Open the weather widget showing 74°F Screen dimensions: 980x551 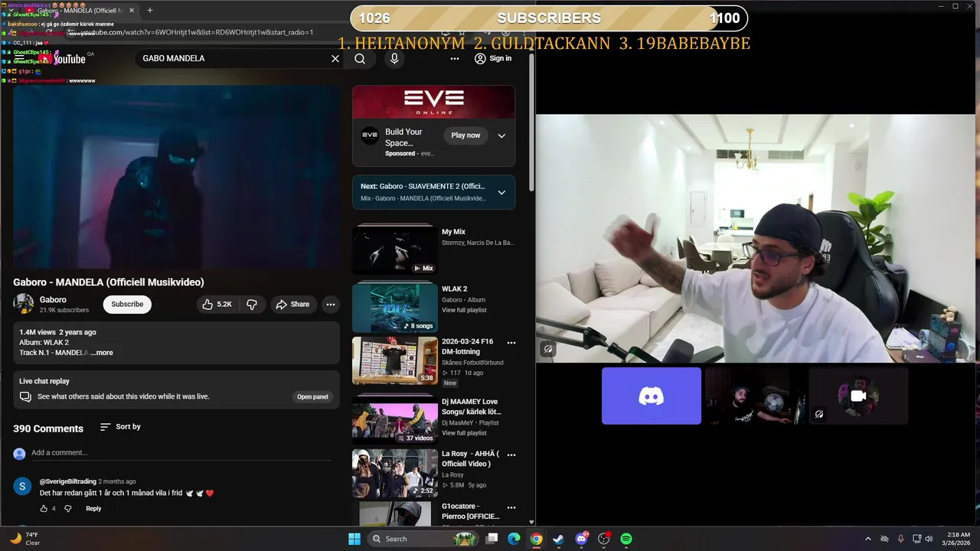tap(24, 539)
